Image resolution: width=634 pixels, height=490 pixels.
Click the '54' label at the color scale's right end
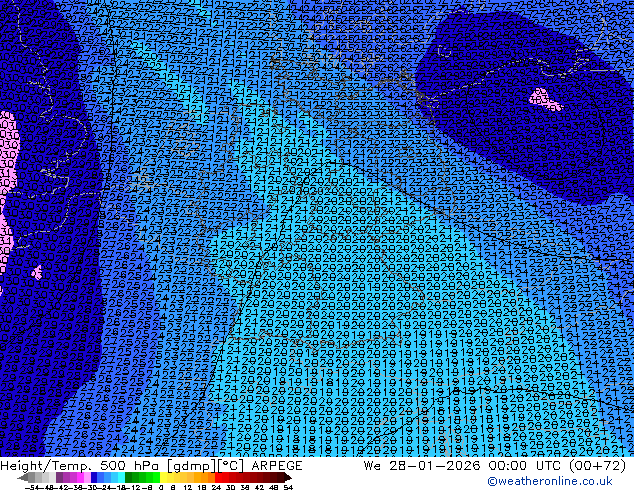coord(288,487)
